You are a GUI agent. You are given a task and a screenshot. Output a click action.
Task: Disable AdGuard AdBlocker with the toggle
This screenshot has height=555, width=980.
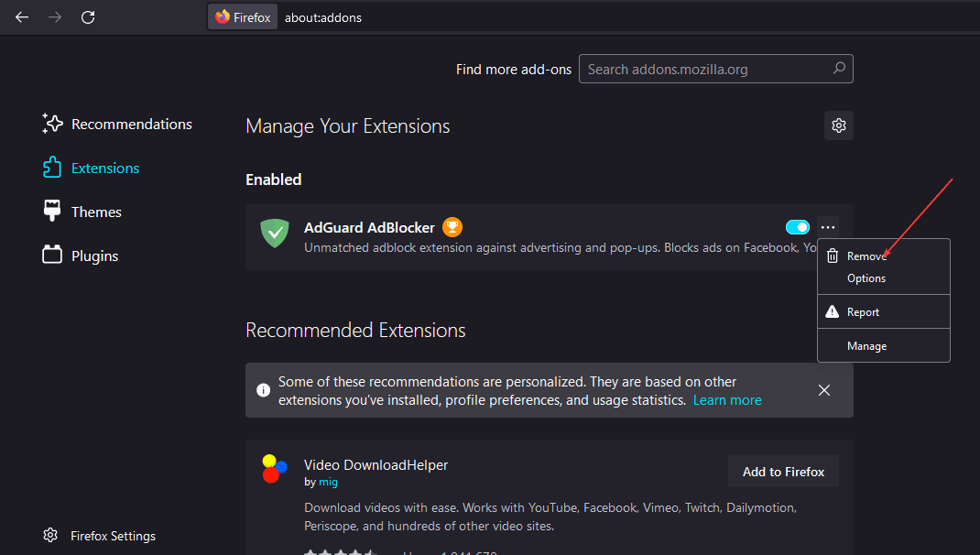[x=798, y=227]
